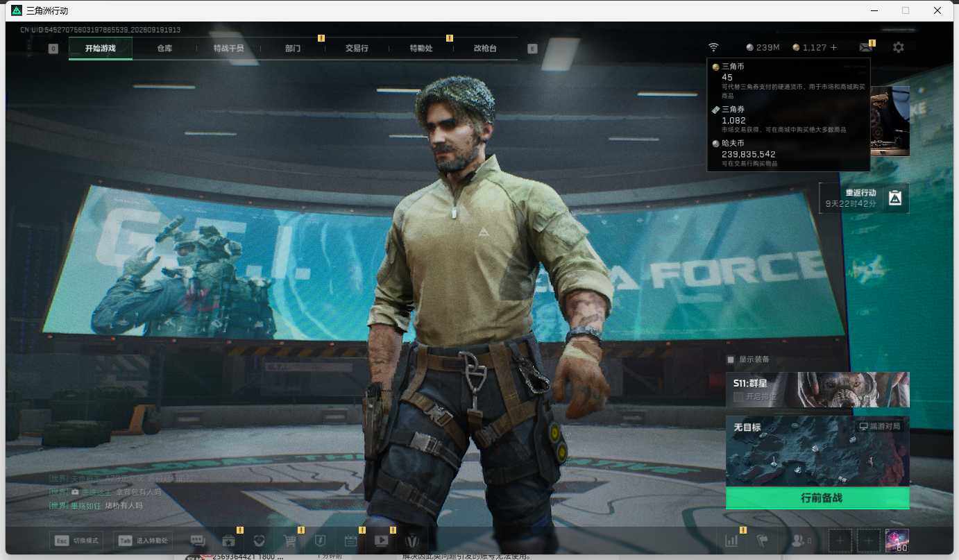Click the shield badge icon in bottom bar
This screenshot has width=959, height=560.
[x=320, y=541]
